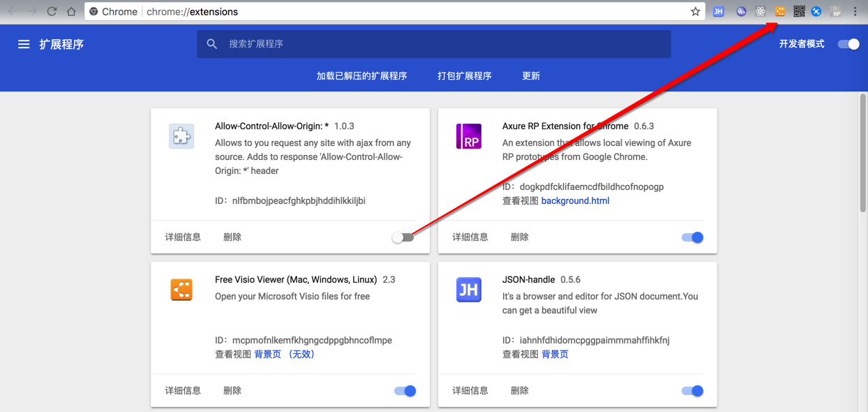Image resolution: width=868 pixels, height=412 pixels.
Task: Reload the extensions page
Action: pos(52,12)
